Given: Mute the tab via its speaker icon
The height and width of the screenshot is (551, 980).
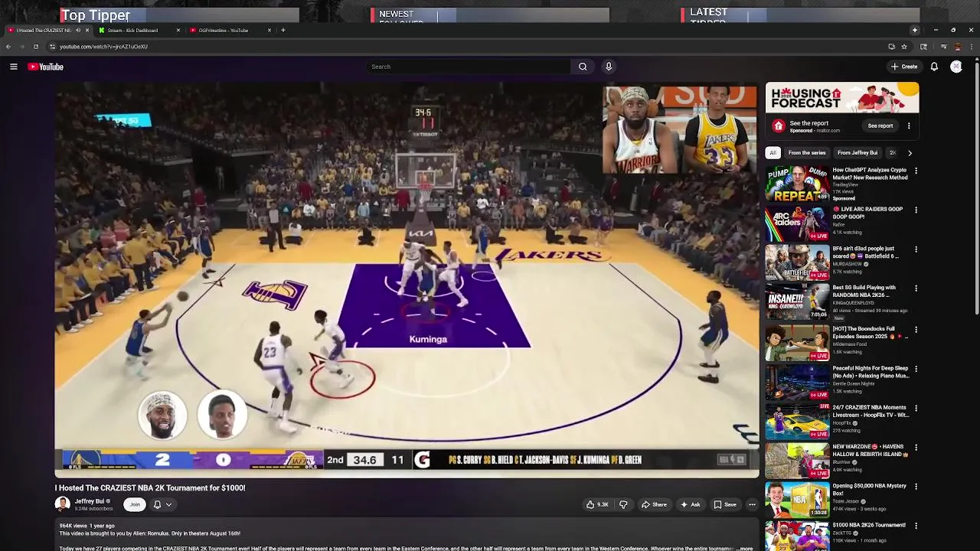Looking at the screenshot, I should click(x=77, y=31).
